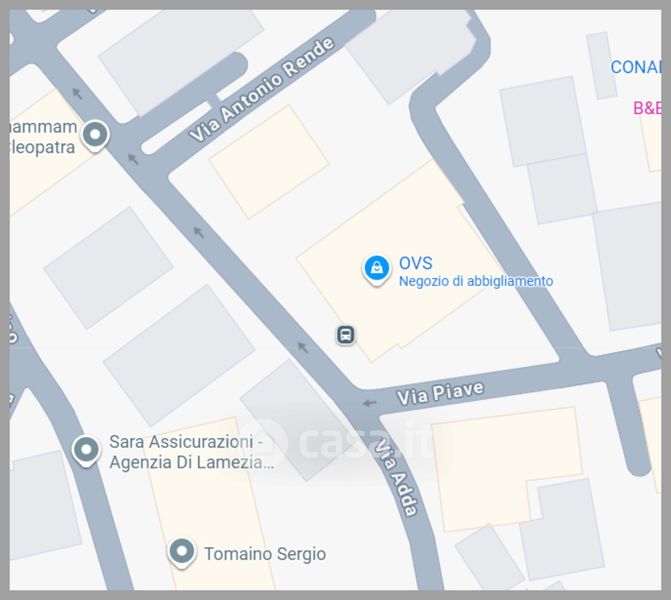Click the Tomaino Sergio text label

click(x=265, y=554)
